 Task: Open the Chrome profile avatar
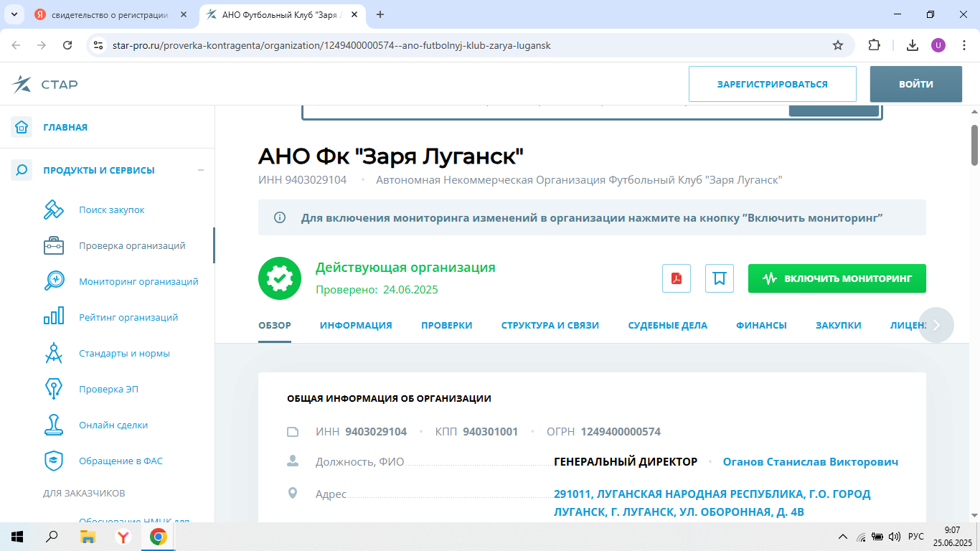[x=938, y=45]
